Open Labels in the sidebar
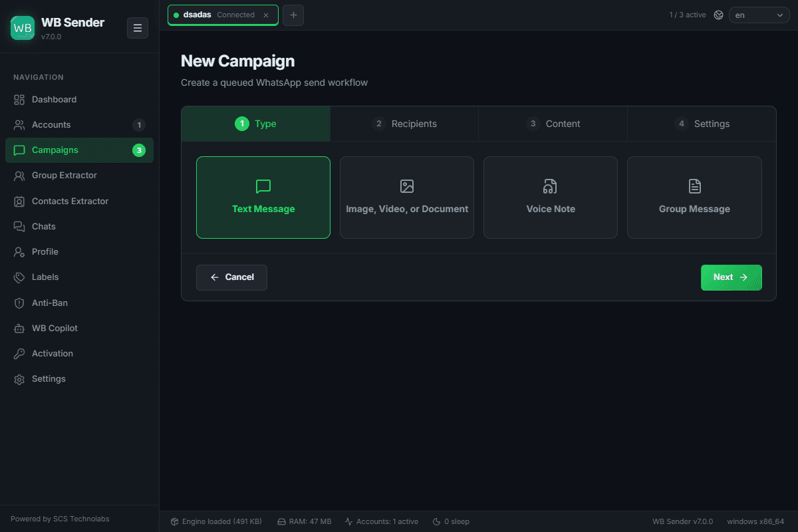The width and height of the screenshot is (798, 532). click(x=79, y=277)
